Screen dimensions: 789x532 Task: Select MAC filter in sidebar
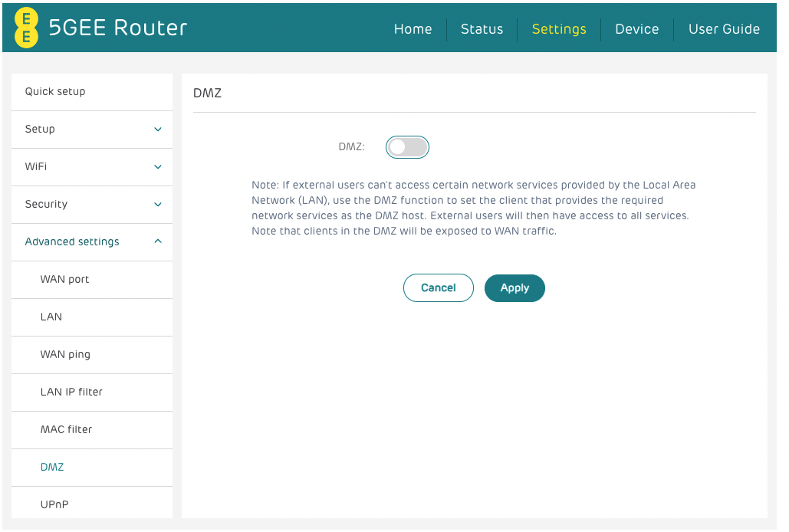click(66, 430)
